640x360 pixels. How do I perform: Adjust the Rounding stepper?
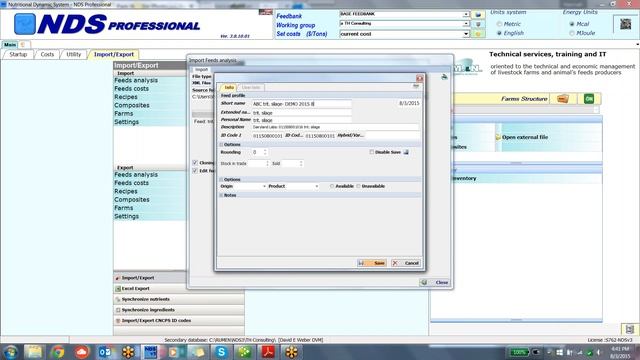pyautogui.click(x=265, y=152)
